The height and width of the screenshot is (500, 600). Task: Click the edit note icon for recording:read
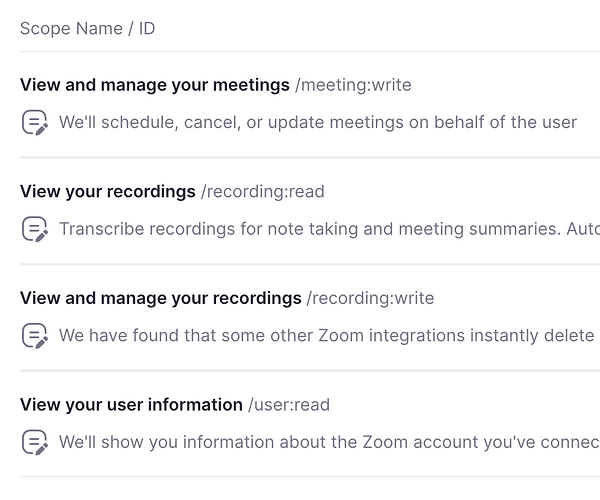pos(35,229)
